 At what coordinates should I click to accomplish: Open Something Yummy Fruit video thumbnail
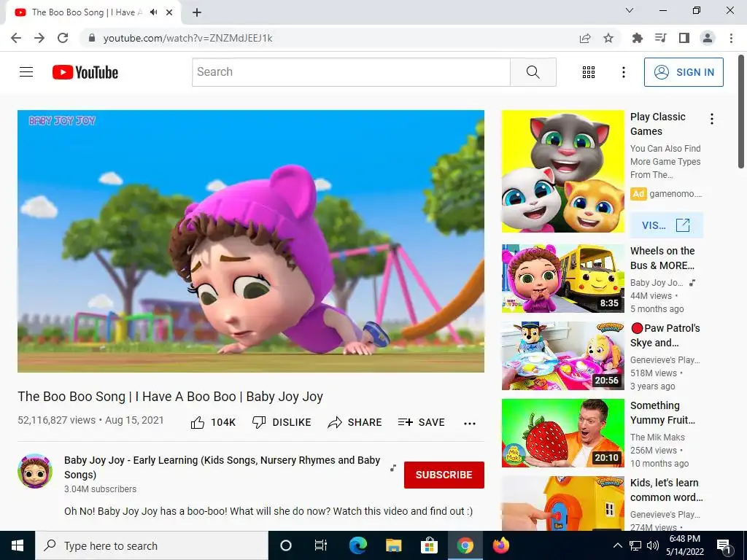pyautogui.click(x=562, y=433)
